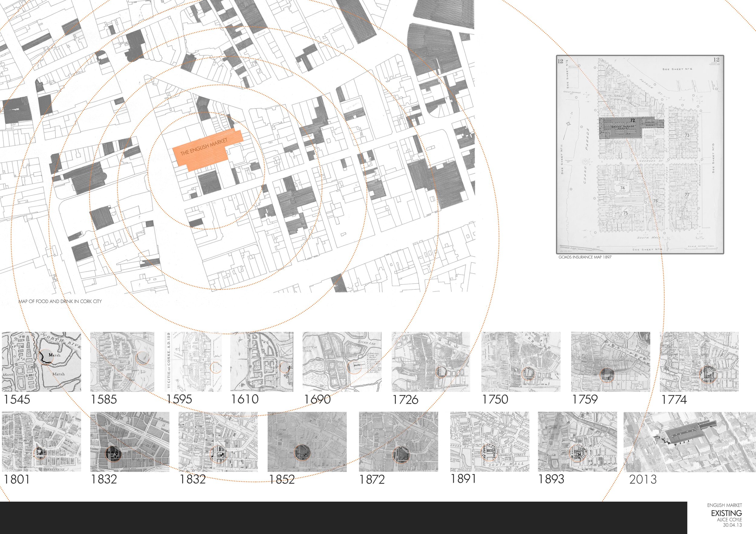Click the 1750 map thumbnail
This screenshot has height=534, width=756.
(520, 361)
